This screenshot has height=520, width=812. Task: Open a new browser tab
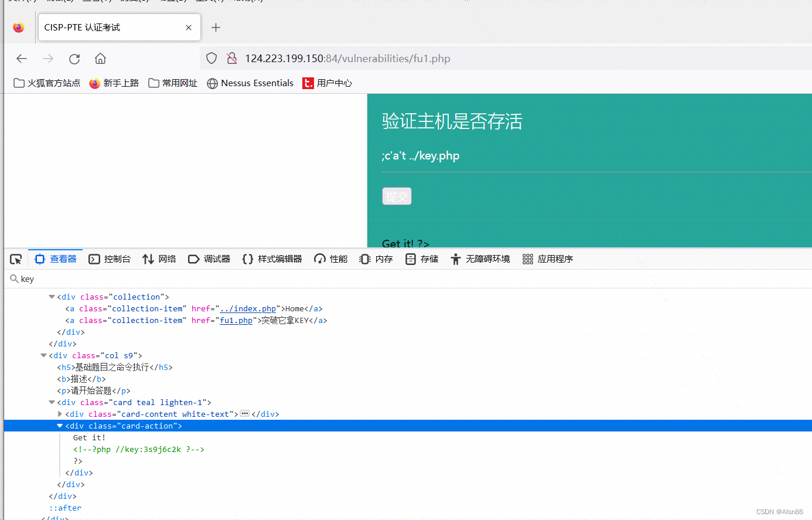pos(216,28)
